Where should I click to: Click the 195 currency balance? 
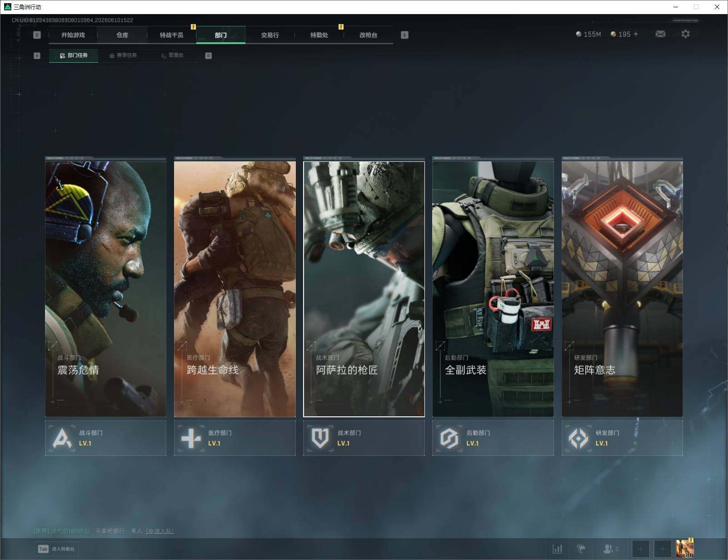[x=624, y=34]
